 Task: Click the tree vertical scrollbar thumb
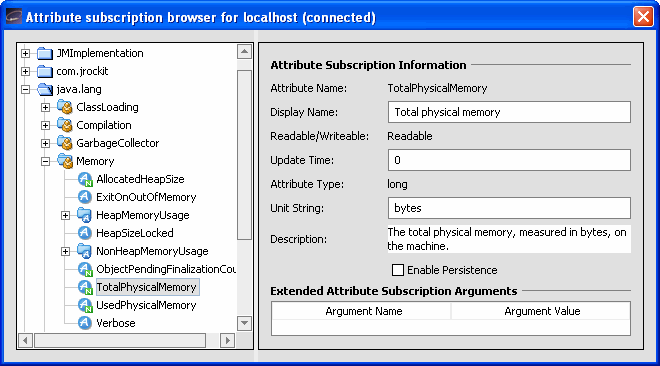pos(245,155)
